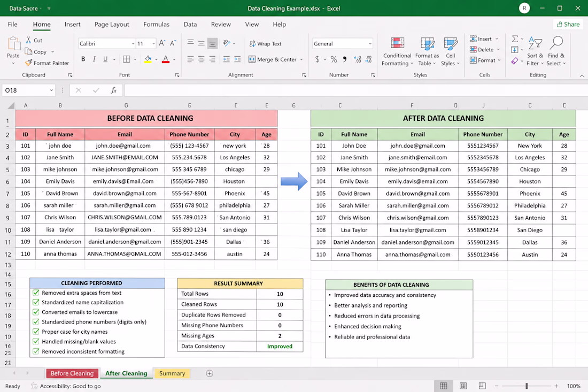Open the Fill Color dropdown arrow
The height and width of the screenshot is (392, 588).
pos(156,59)
